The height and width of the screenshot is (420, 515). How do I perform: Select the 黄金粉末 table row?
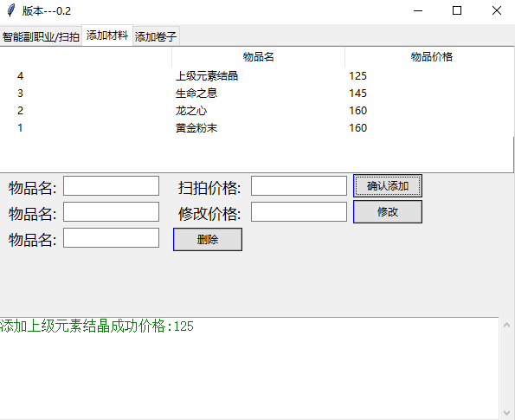[257, 128]
